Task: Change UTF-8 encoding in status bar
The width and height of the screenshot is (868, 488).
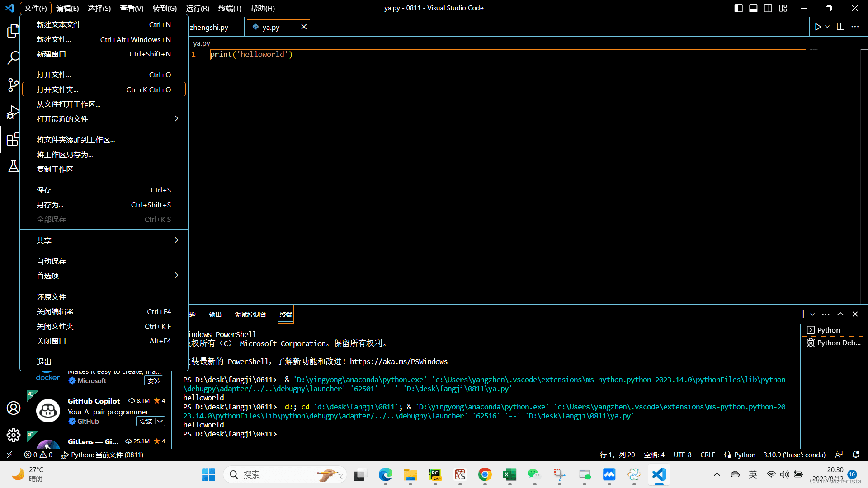Action: 682,455
